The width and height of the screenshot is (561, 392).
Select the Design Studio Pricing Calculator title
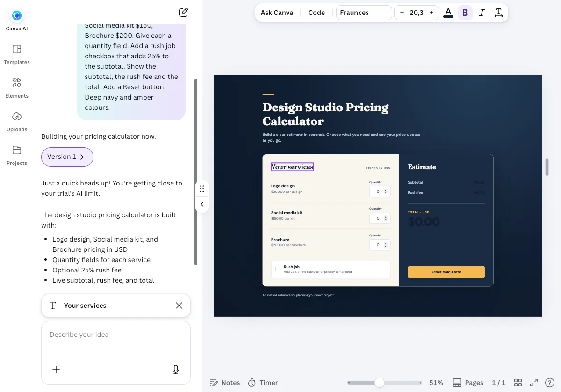pyautogui.click(x=325, y=114)
